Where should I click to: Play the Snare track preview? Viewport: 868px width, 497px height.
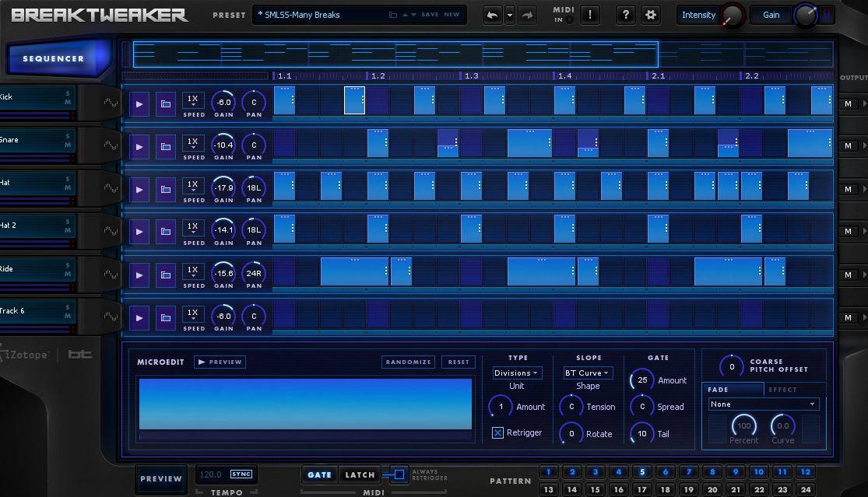point(139,146)
